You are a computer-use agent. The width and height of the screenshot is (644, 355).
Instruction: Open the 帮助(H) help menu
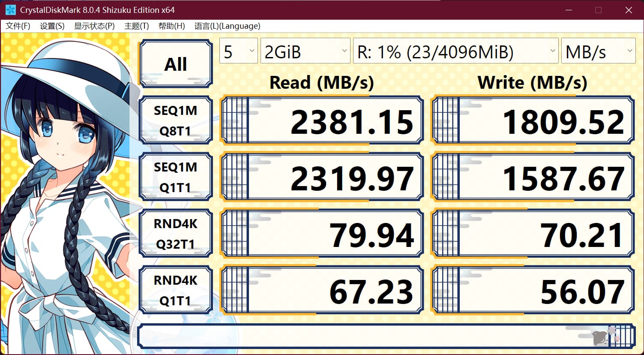click(x=171, y=26)
